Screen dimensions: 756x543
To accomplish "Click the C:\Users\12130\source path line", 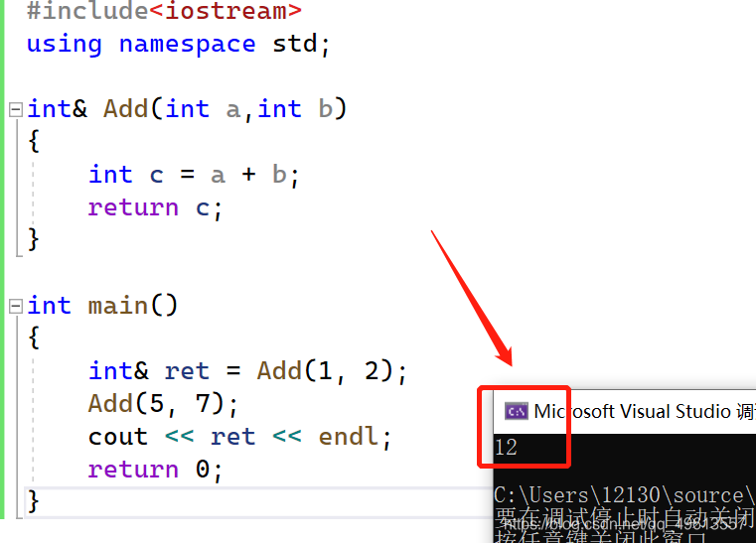I will [625, 495].
